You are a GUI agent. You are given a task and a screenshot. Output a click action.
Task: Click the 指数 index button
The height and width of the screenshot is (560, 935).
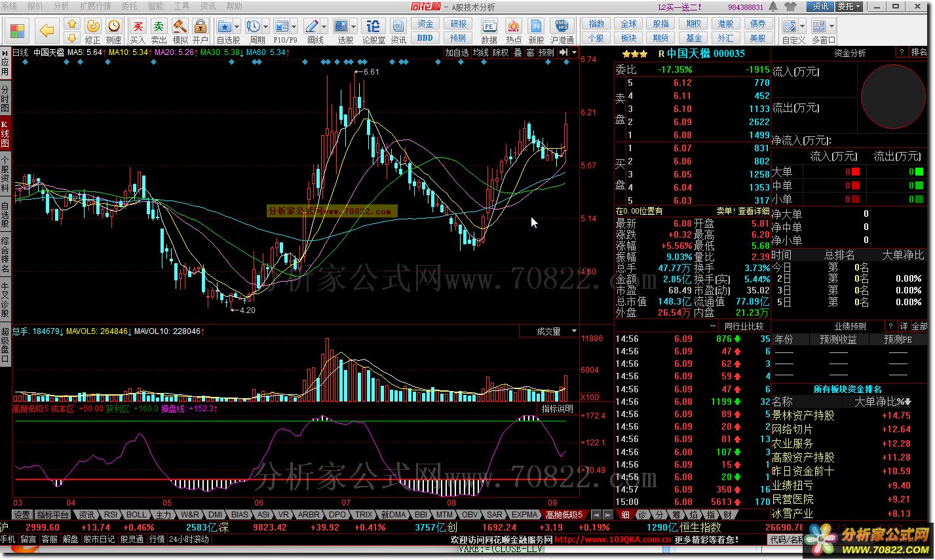tap(596, 24)
